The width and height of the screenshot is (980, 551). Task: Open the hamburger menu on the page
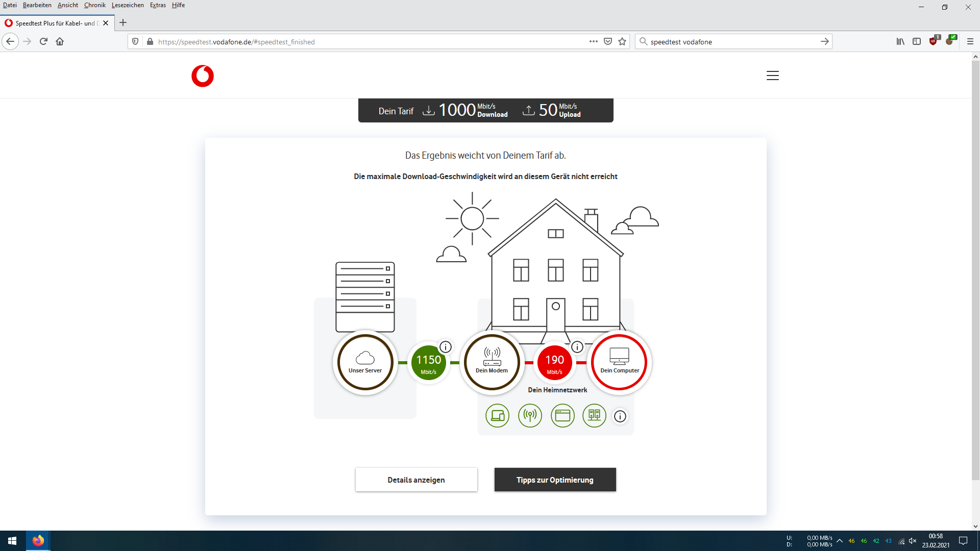(772, 76)
